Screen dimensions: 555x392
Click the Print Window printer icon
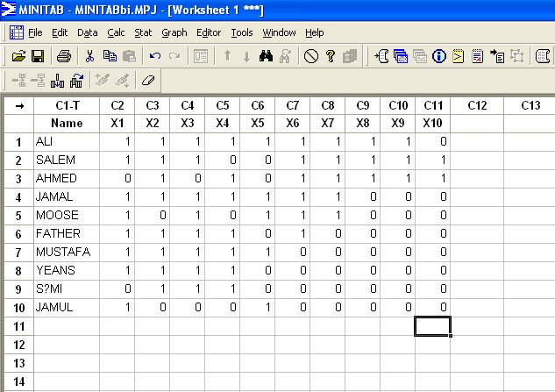tap(64, 56)
